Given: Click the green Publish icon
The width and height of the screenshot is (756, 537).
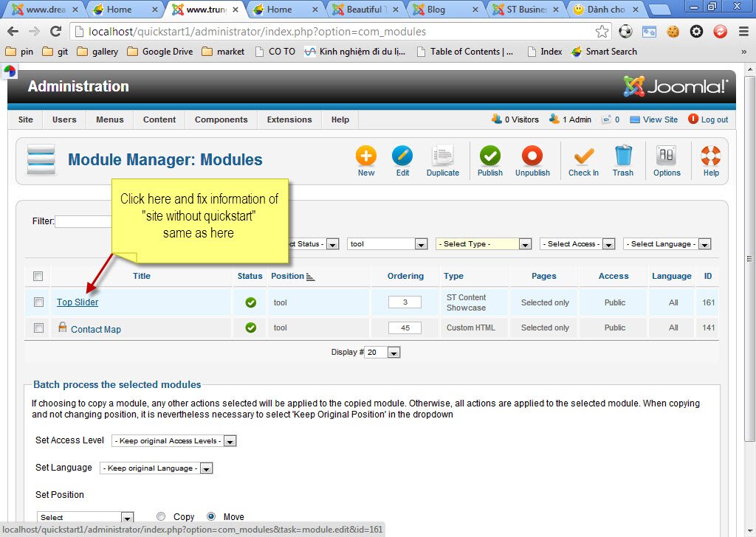Looking at the screenshot, I should click(x=489, y=156).
